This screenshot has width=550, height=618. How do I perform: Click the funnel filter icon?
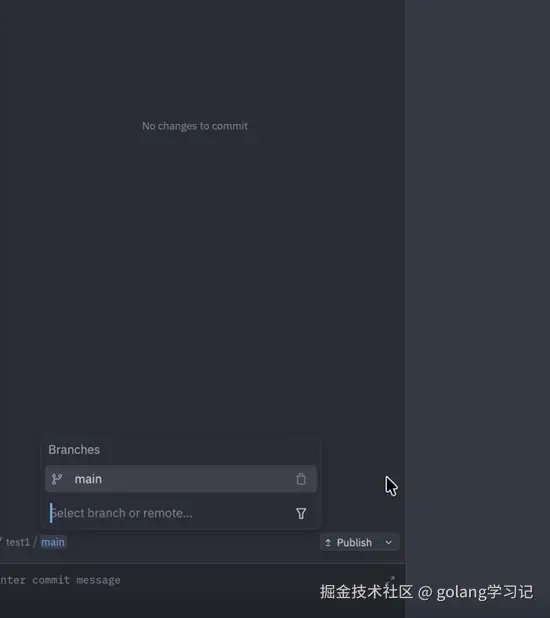pyautogui.click(x=301, y=513)
